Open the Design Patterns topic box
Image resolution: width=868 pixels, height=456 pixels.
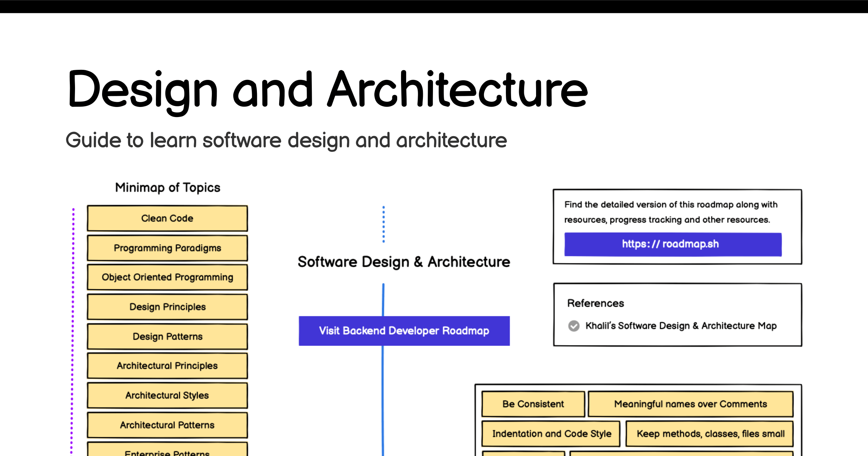pyautogui.click(x=167, y=336)
